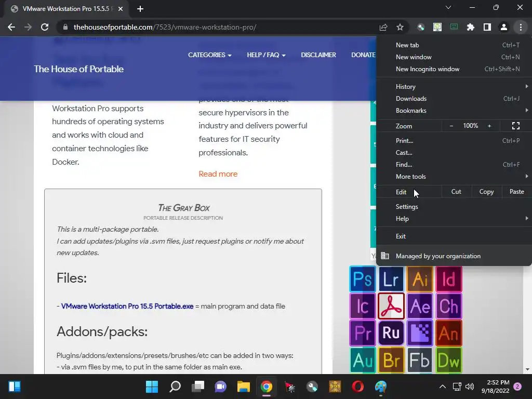This screenshot has width=532, height=399.
Task: Click the Acrobat icon
Action: point(391,306)
